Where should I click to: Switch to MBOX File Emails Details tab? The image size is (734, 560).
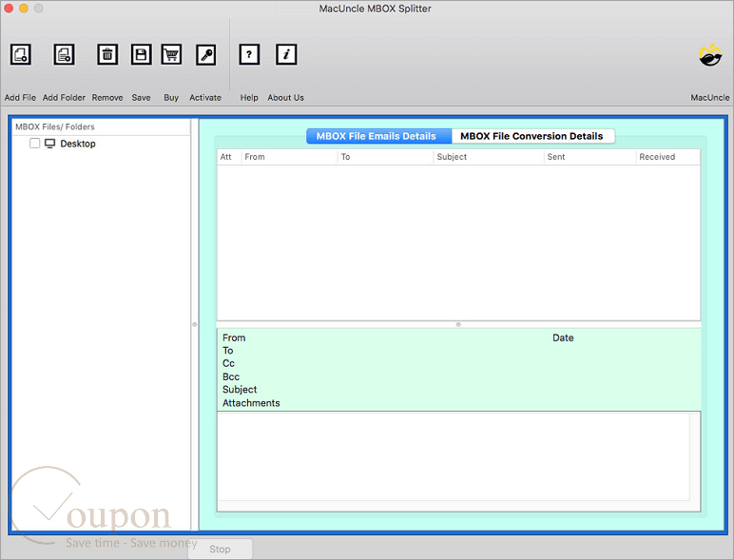378,136
